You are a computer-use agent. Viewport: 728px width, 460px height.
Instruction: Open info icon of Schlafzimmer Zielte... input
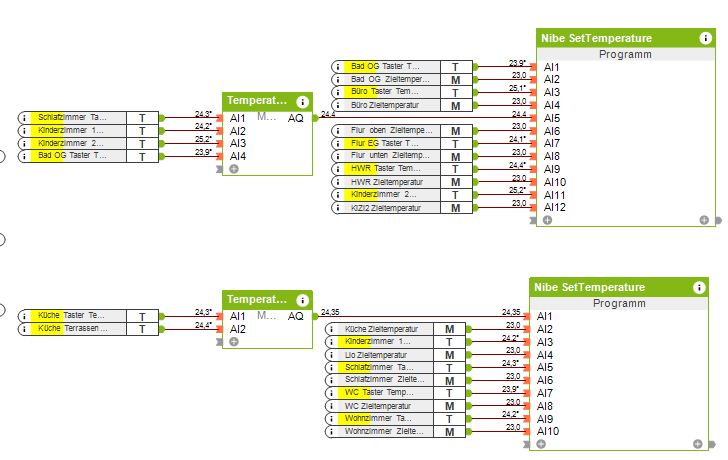pos(331,381)
